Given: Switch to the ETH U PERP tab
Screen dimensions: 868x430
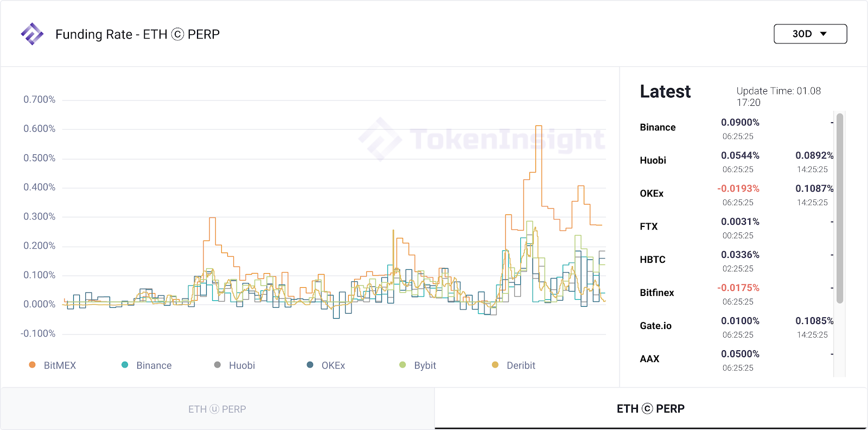Looking at the screenshot, I should [x=217, y=409].
